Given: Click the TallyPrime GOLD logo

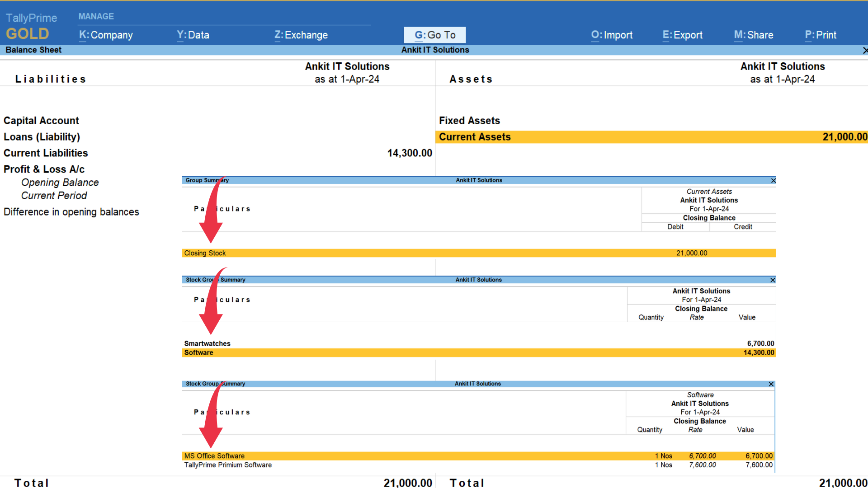Looking at the screenshot, I should (x=31, y=26).
